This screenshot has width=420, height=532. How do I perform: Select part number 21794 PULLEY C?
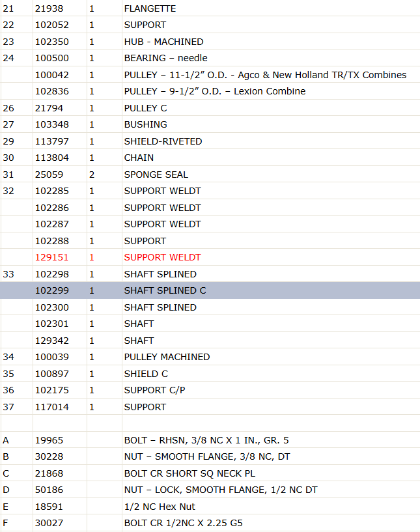[49, 108]
